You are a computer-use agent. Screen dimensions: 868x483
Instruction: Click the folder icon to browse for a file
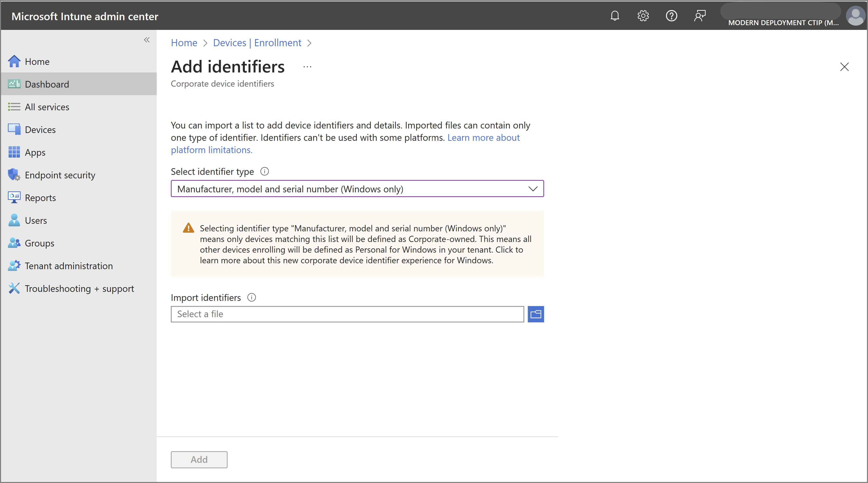535,314
